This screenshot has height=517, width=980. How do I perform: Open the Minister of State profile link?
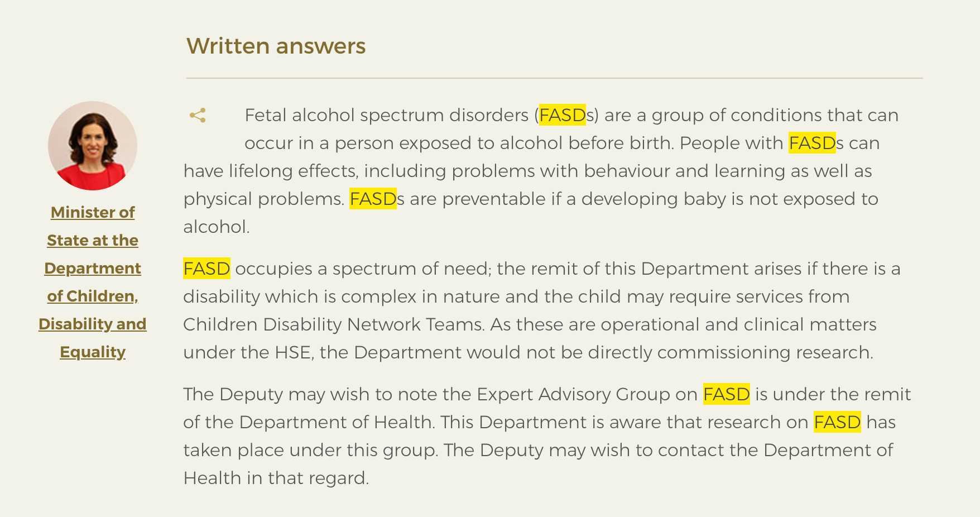click(93, 282)
